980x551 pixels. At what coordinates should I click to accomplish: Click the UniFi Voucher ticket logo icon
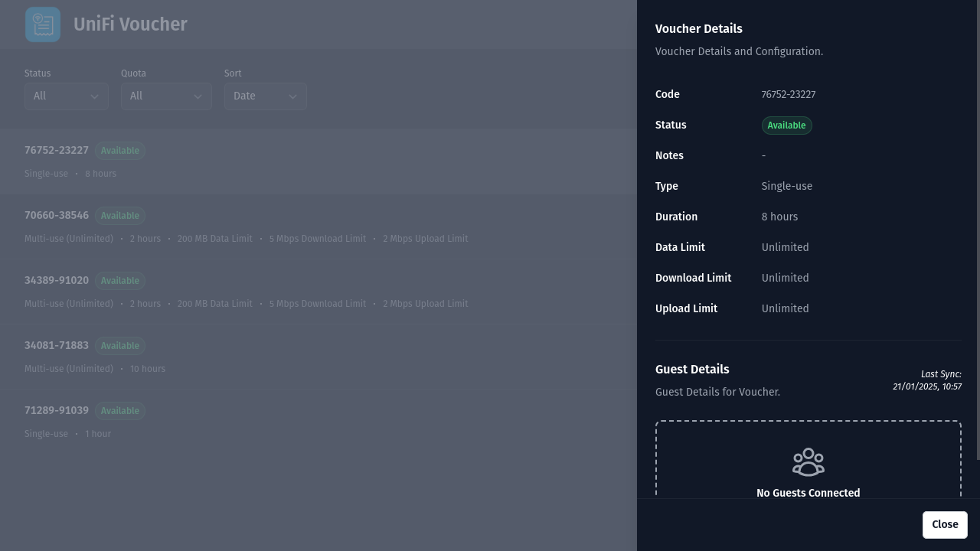(43, 24)
